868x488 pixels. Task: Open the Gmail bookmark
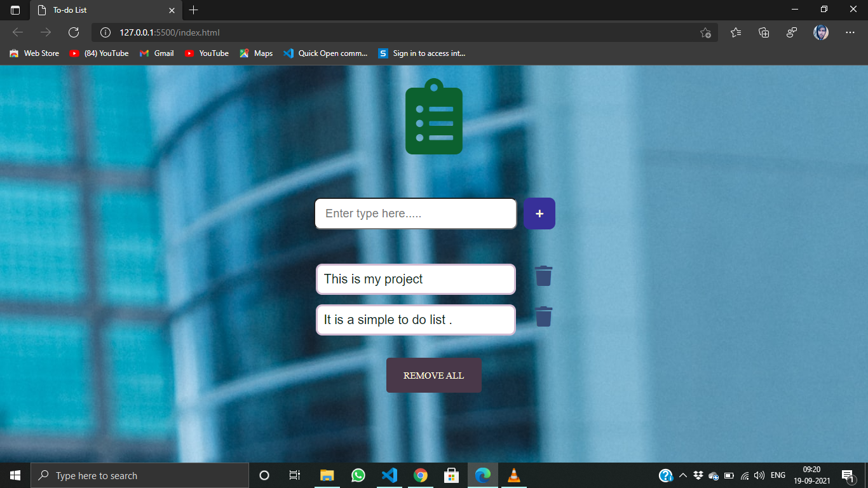click(x=156, y=53)
